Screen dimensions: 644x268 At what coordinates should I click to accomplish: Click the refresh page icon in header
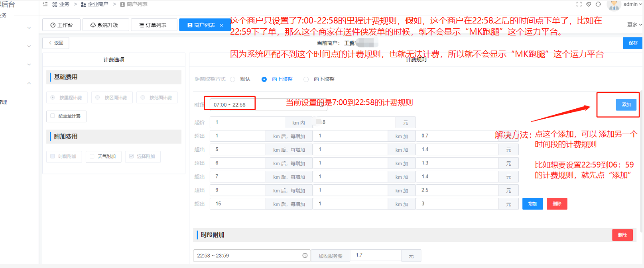598,4
